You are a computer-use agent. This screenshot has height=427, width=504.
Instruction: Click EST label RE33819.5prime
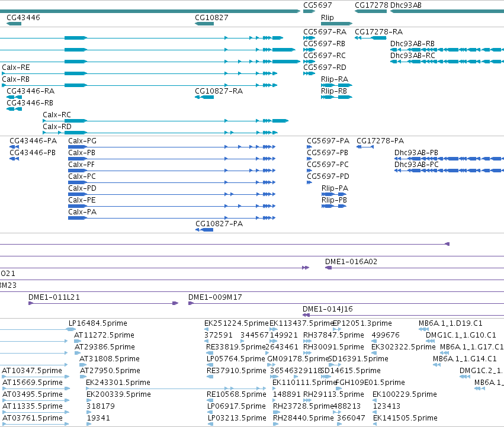236,348
